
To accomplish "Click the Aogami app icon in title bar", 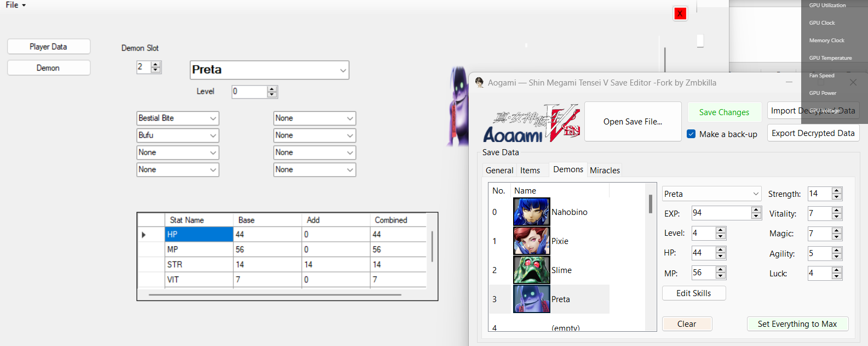I will (480, 82).
